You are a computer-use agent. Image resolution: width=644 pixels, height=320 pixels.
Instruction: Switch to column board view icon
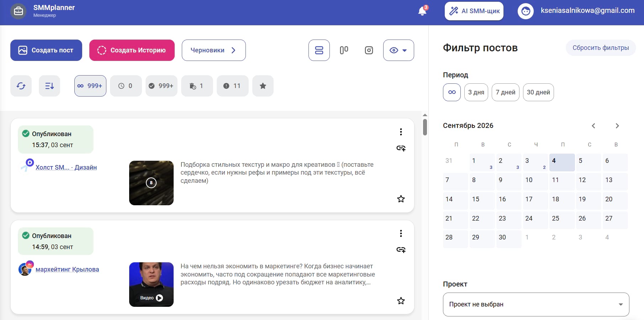[x=344, y=50]
